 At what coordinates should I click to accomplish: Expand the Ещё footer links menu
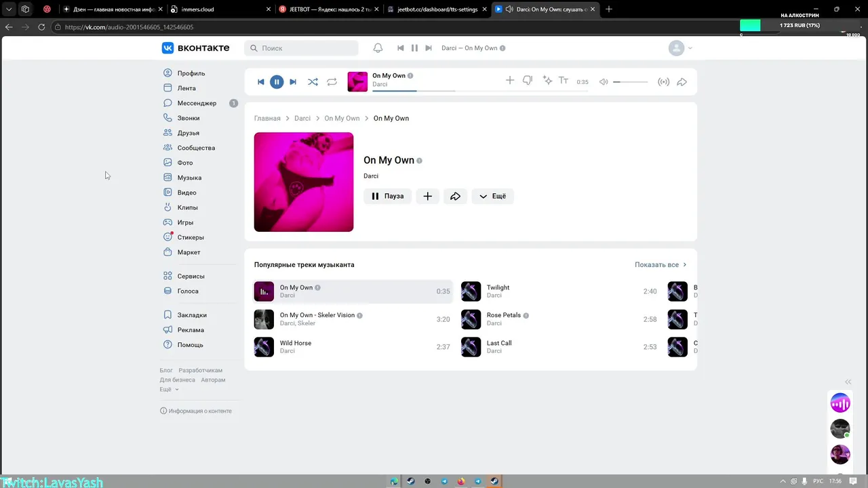pos(169,390)
